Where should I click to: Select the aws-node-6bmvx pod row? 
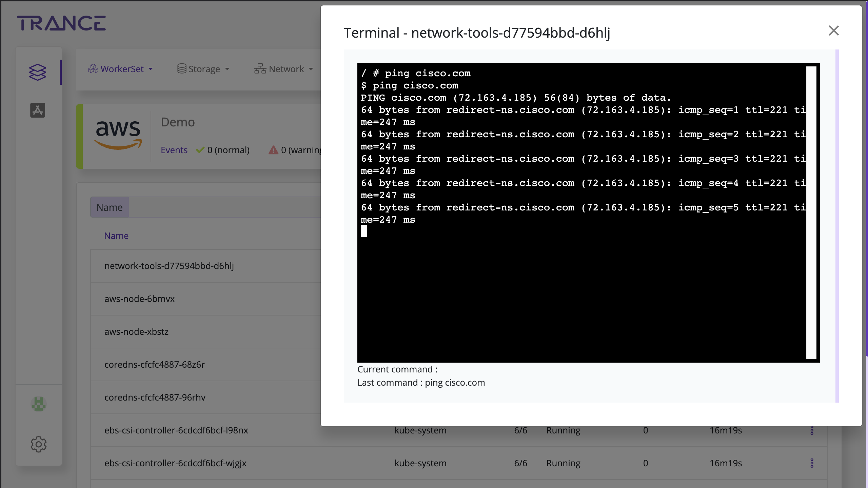point(139,299)
